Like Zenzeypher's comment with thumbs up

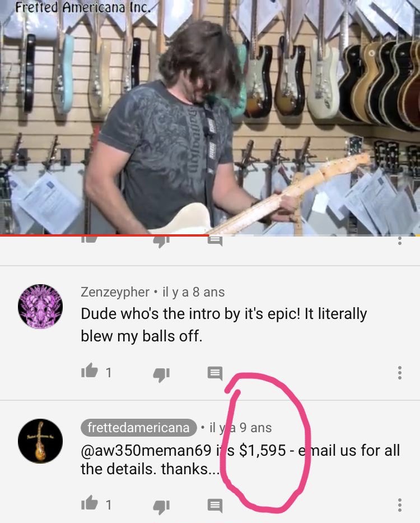pyautogui.click(x=90, y=371)
